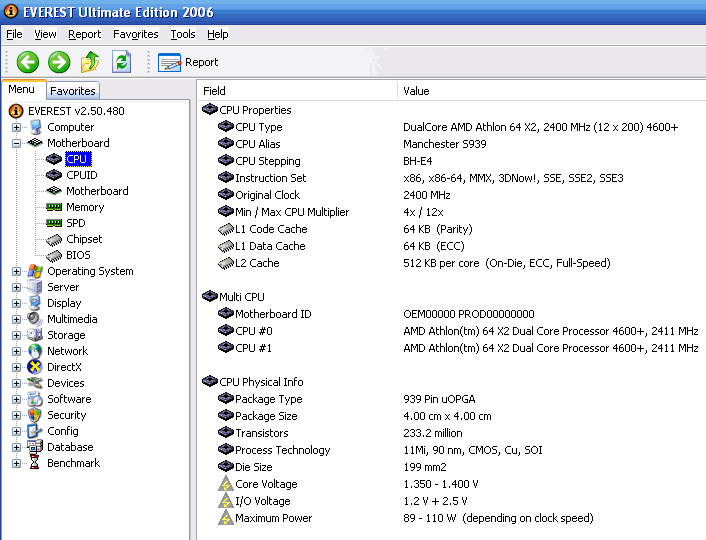Click the Computer icon in tree
The height and width of the screenshot is (540, 706).
point(35,127)
